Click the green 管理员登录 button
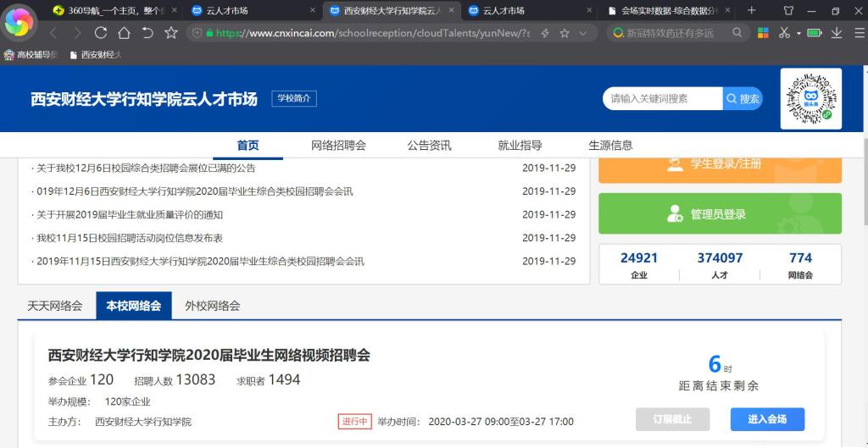868x448 pixels. [720, 213]
